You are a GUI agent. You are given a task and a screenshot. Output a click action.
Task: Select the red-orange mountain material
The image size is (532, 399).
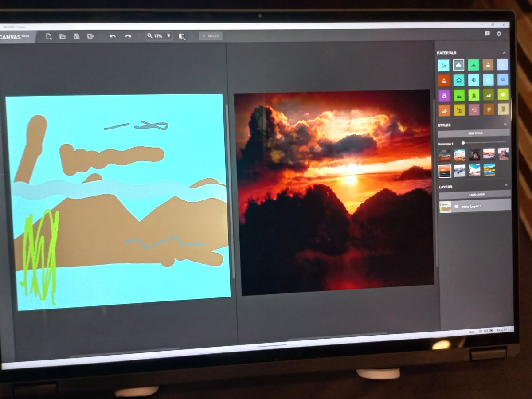tap(444, 81)
